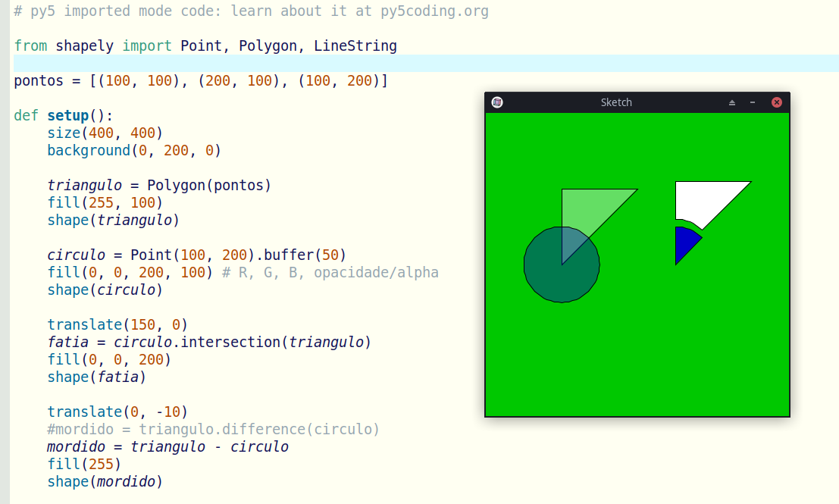Minimize the Sketch window
The height and width of the screenshot is (504, 839).
tap(753, 102)
